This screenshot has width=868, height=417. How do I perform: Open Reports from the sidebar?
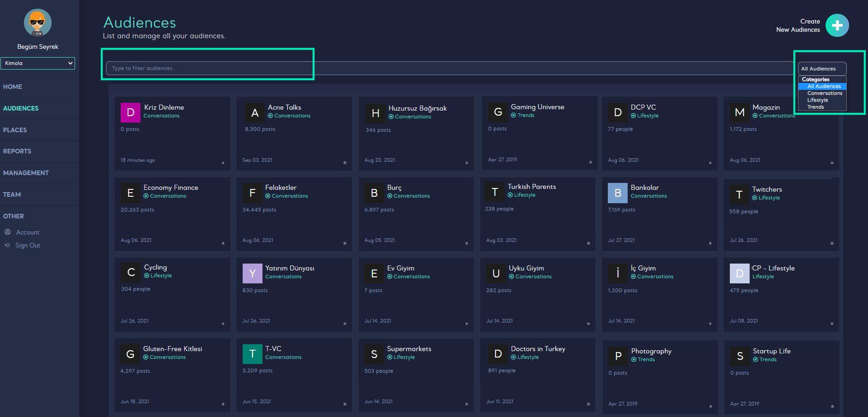(x=17, y=151)
